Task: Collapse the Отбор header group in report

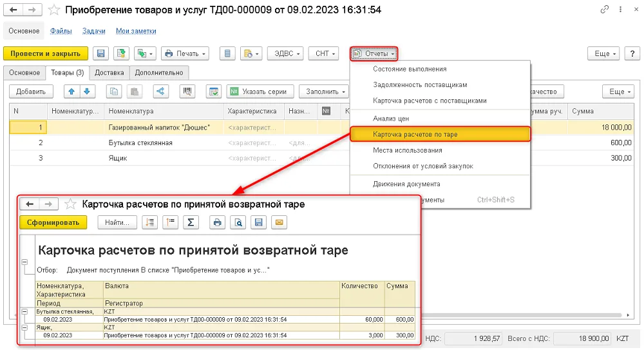Action: (x=24, y=262)
